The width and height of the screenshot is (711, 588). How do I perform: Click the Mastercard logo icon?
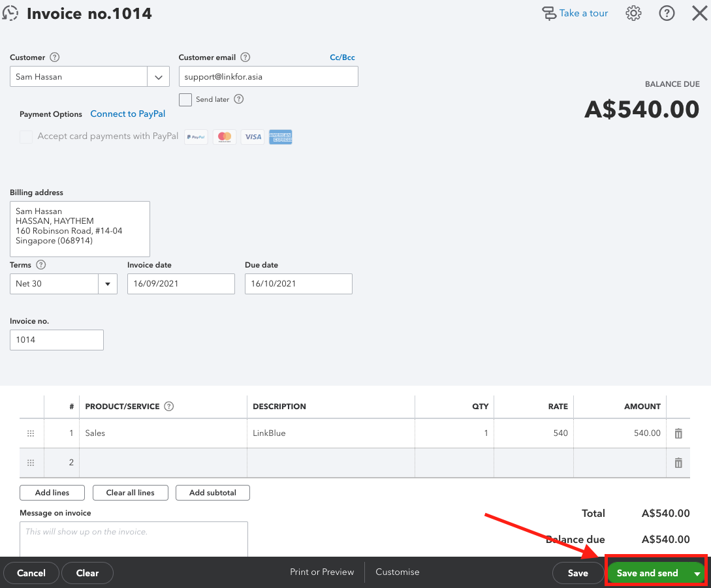225,137
